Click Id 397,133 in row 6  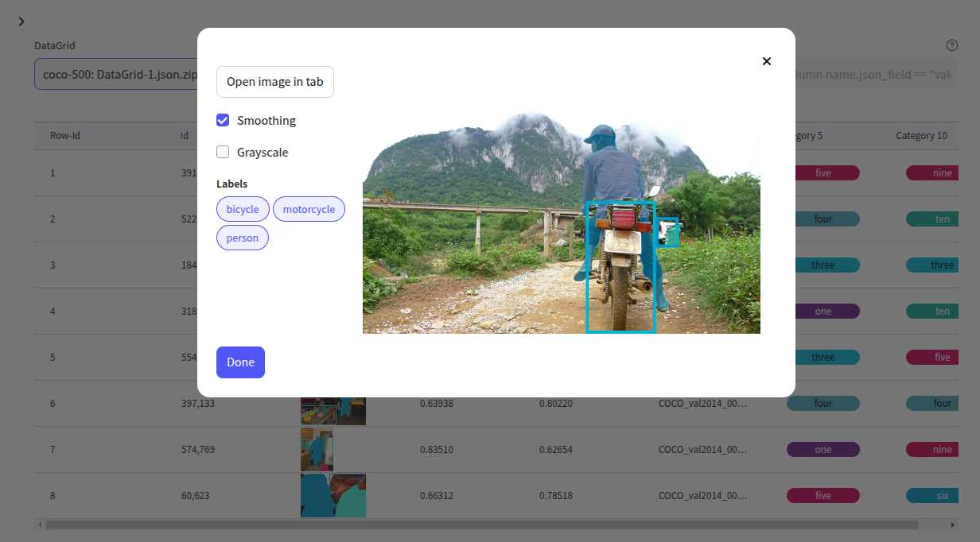tap(198, 404)
